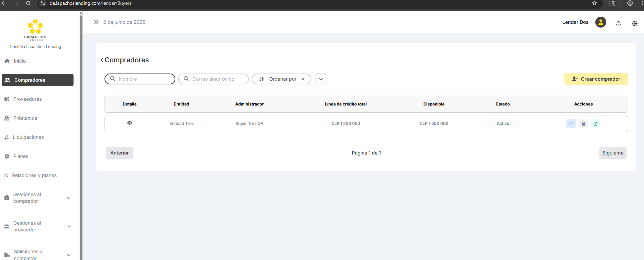
Task: Click the Lender Dos user avatar
Action: 600,22
